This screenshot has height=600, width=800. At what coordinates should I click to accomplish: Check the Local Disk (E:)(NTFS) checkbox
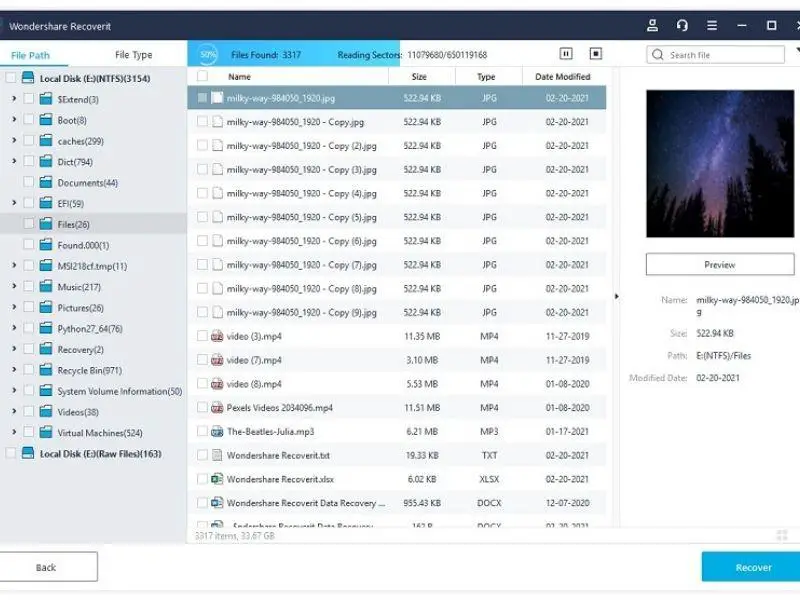click(x=10, y=78)
